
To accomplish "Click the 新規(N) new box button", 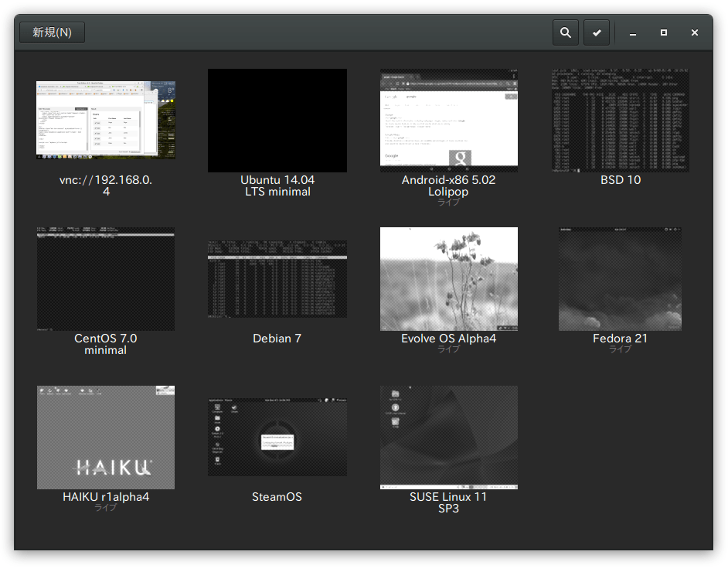I will (x=52, y=32).
